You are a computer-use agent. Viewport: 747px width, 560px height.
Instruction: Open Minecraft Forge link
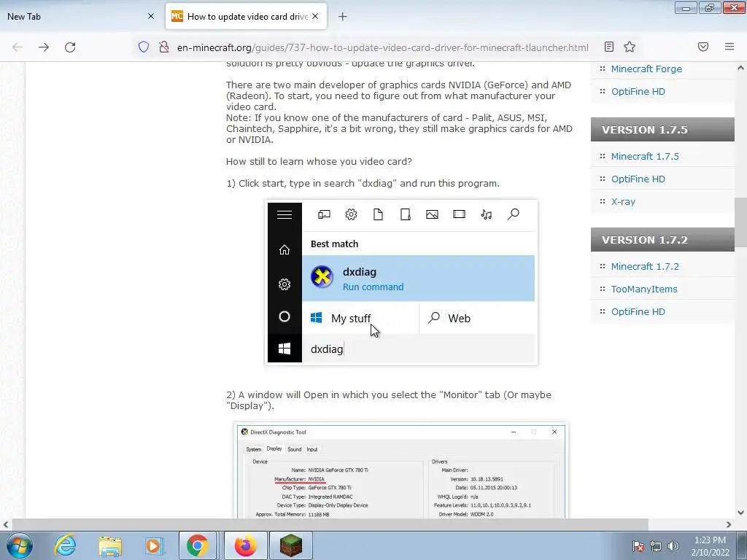[x=646, y=69]
